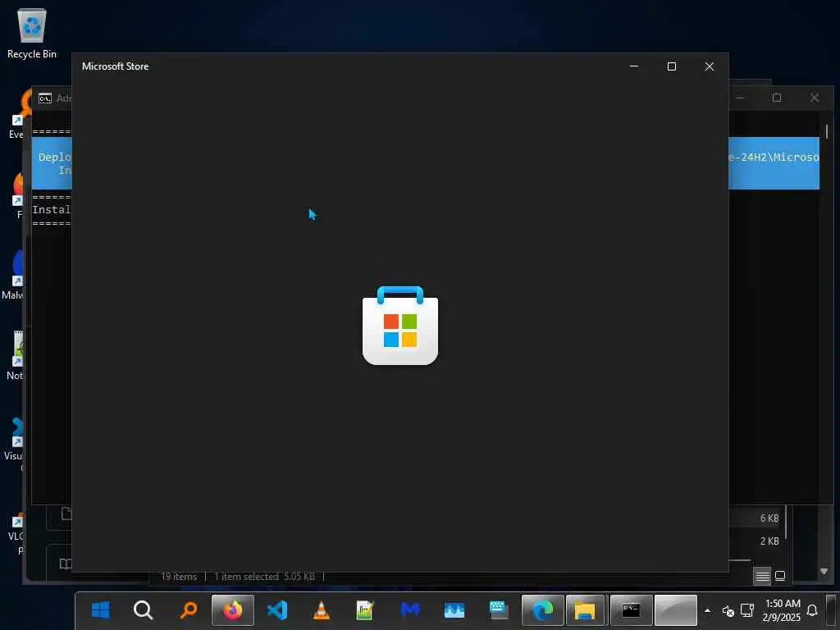Screen dimensions: 840x630
Task: Close the Command Prompt window behind
Action: point(815,98)
